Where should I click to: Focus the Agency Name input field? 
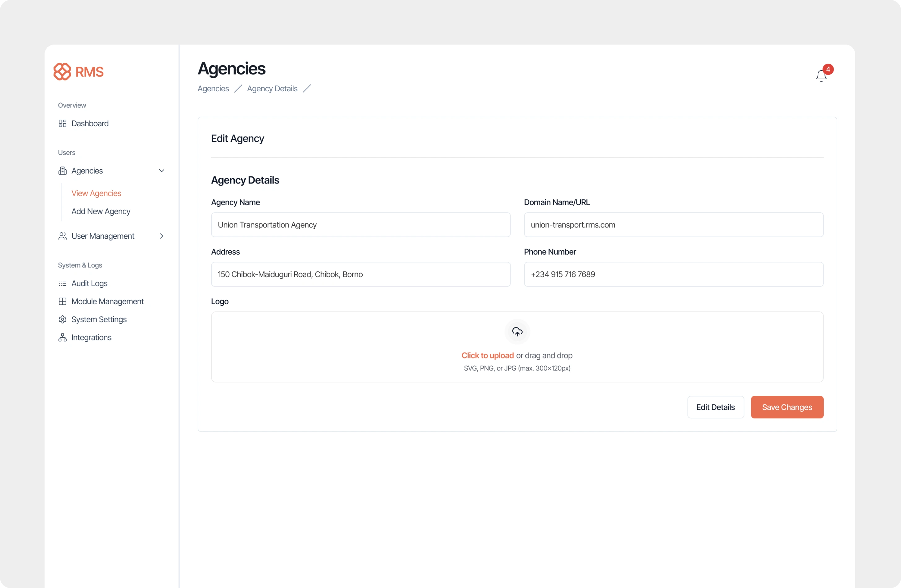click(360, 225)
